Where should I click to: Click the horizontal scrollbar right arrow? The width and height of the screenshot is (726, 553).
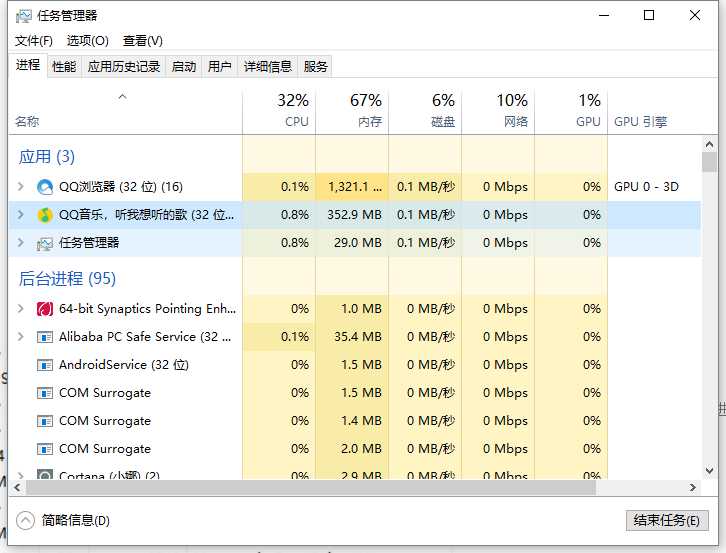[x=693, y=487]
